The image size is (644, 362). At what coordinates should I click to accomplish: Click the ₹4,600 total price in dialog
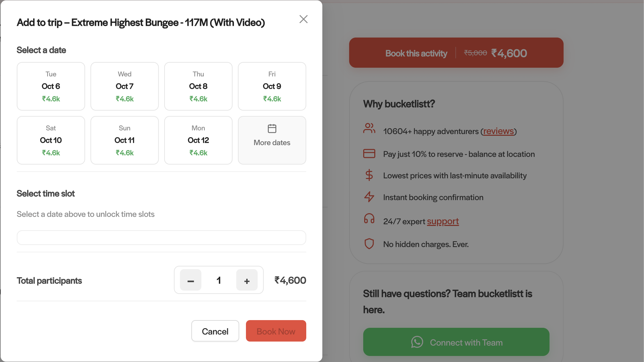290,280
